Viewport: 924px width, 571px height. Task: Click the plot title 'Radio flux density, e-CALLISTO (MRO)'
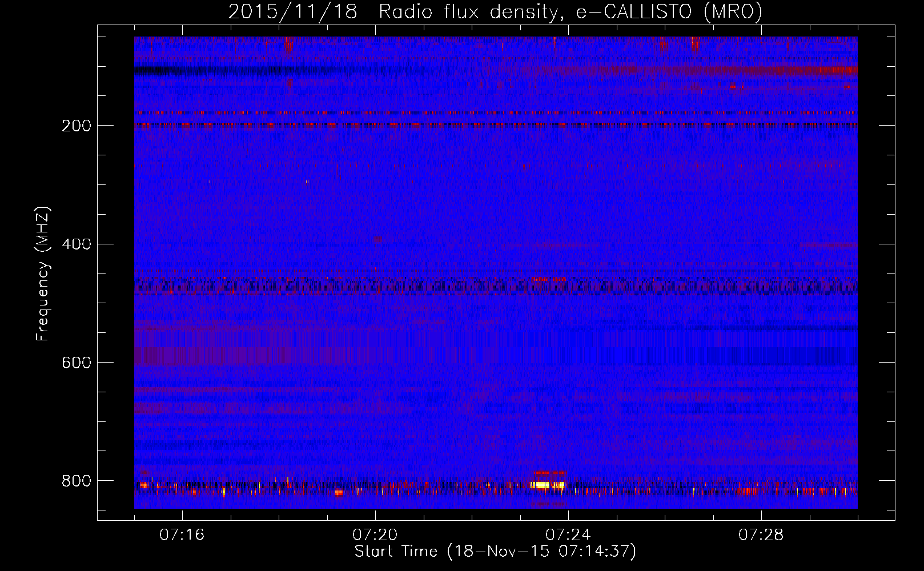[570, 12]
